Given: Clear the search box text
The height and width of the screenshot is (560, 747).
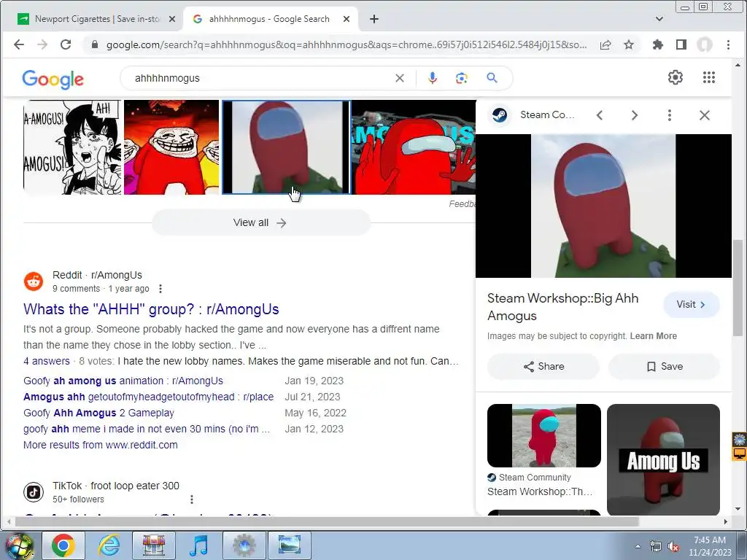Looking at the screenshot, I should (400, 78).
